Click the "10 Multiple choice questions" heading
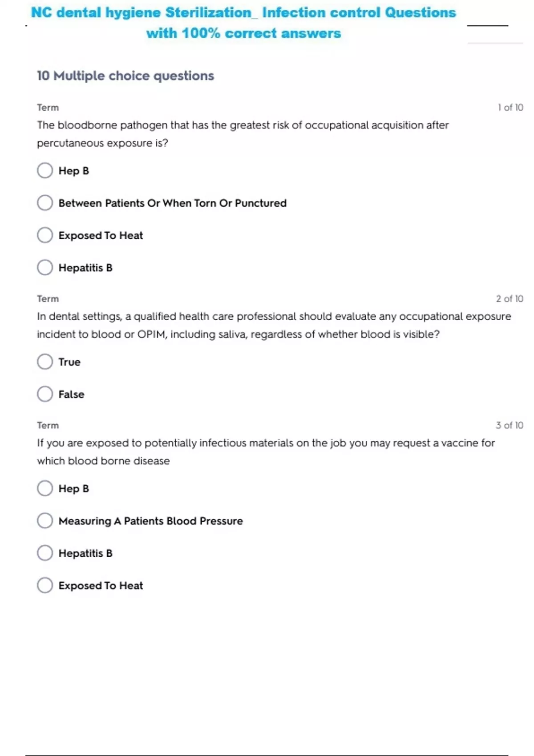Viewport: 534px width, 756px height. [125, 76]
